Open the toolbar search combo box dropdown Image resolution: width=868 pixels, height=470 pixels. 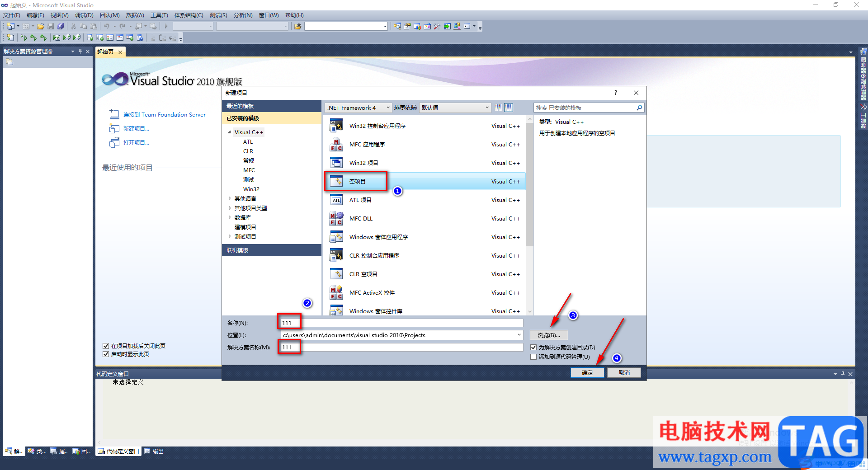[x=385, y=26]
